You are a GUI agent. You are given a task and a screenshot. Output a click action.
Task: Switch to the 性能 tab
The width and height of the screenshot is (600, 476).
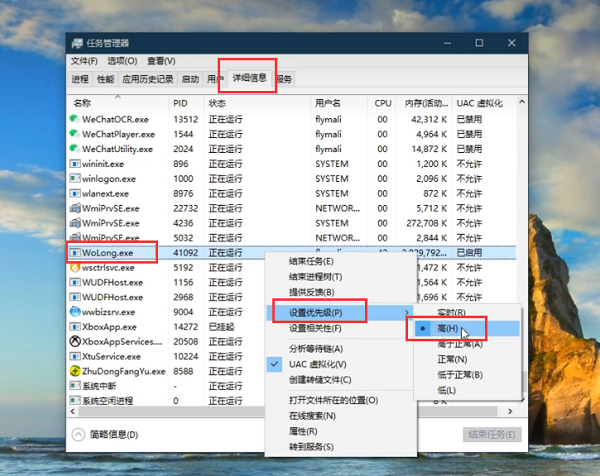click(x=105, y=79)
